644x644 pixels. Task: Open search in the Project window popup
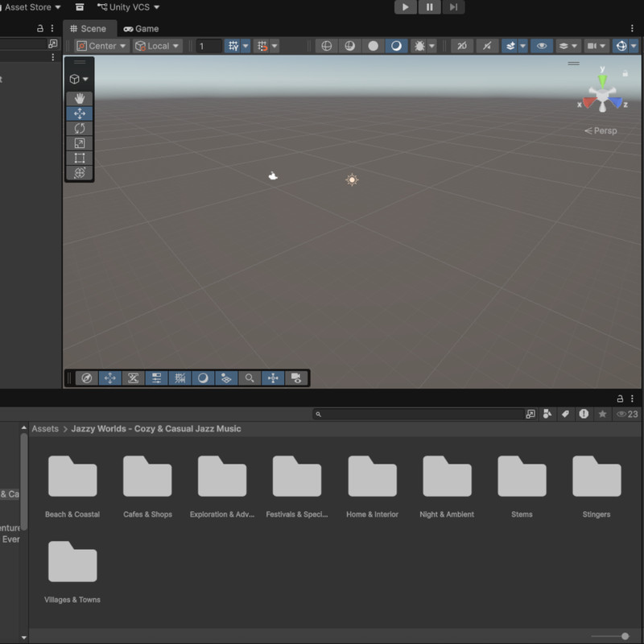pos(530,414)
